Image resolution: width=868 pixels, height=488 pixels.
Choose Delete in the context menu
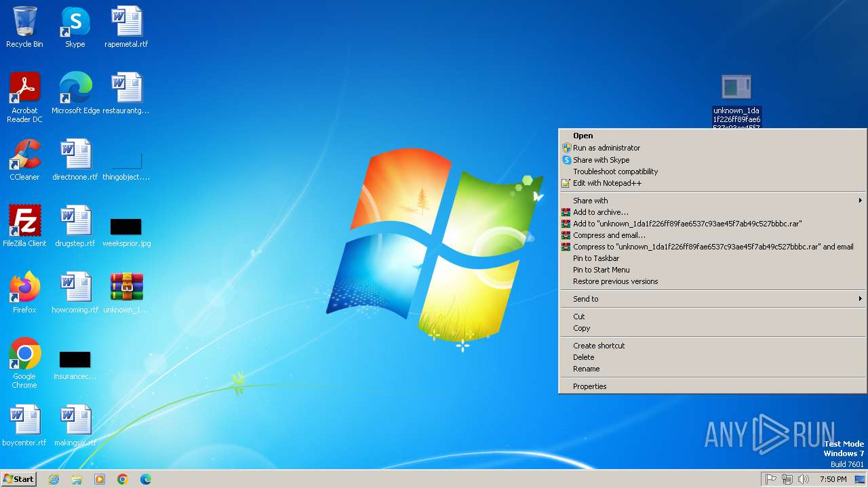[712, 357]
